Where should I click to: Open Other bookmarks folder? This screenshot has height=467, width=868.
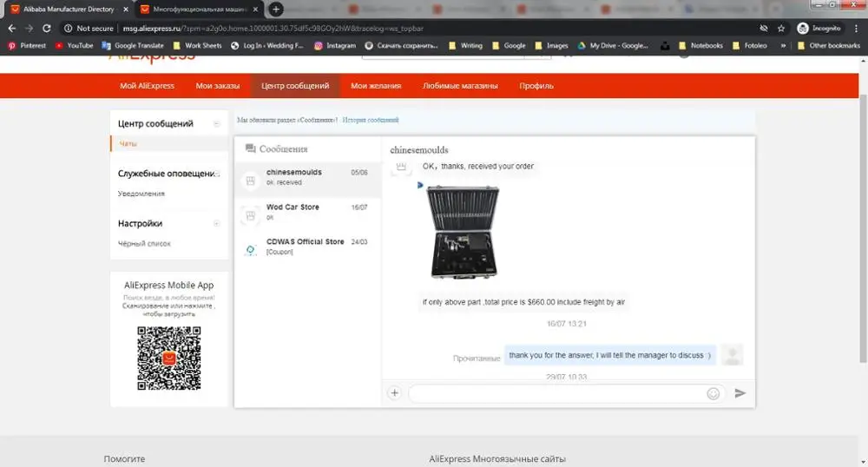(829, 45)
